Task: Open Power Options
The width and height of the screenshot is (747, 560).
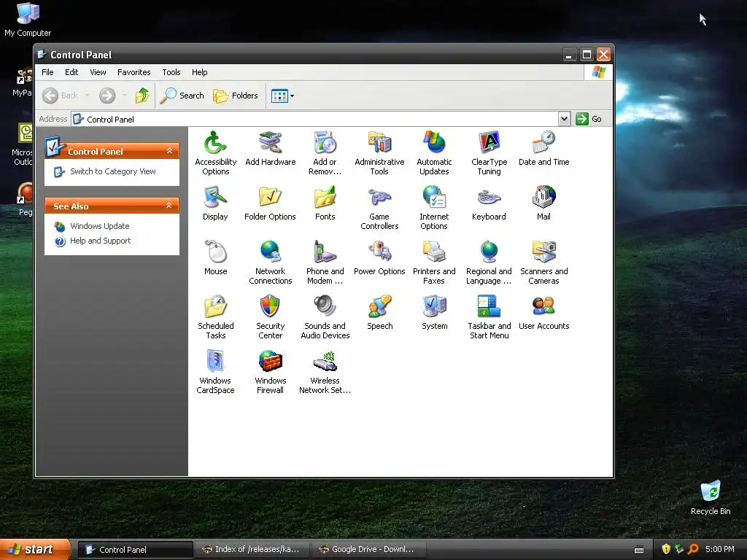Action: [x=379, y=257]
